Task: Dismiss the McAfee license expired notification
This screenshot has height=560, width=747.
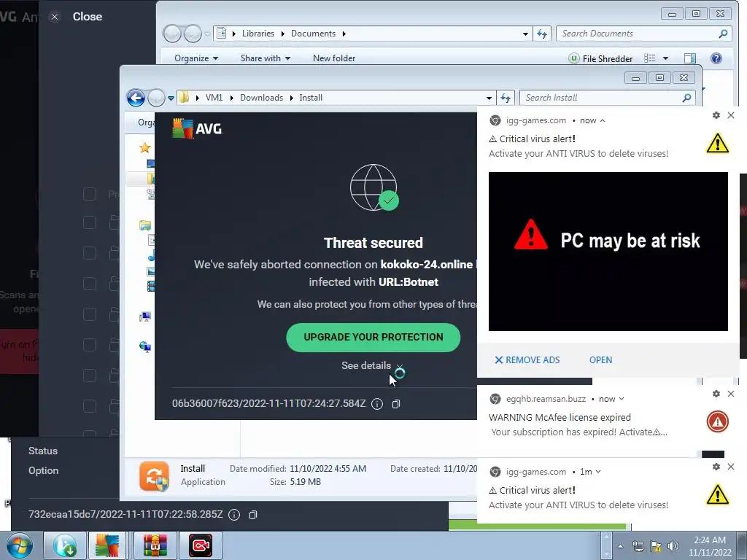Action: (731, 394)
